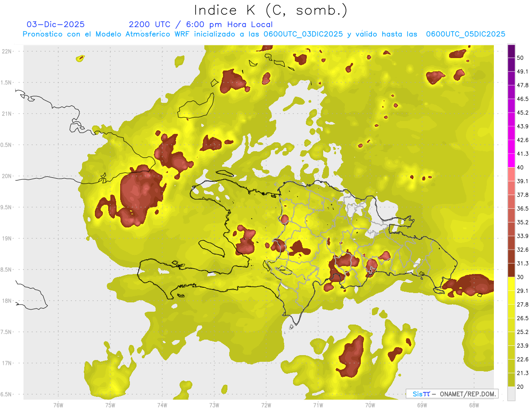
Task: Click the "20N" latitude label
Action: (7, 176)
